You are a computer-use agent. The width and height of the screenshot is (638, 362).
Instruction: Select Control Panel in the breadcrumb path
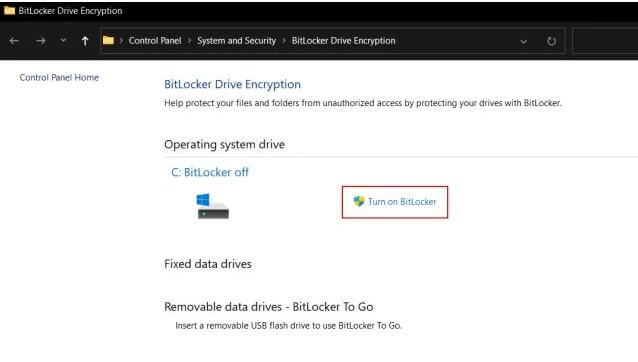[x=155, y=41]
